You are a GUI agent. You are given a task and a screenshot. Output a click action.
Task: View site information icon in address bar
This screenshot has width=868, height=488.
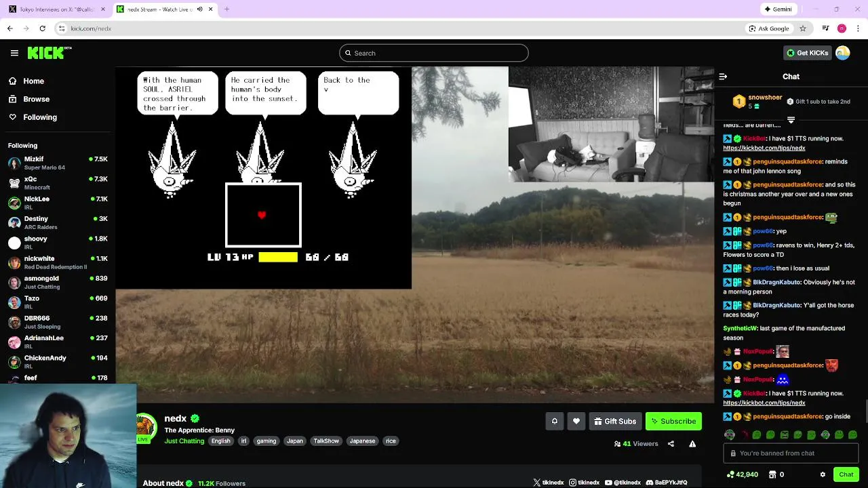[62, 28]
